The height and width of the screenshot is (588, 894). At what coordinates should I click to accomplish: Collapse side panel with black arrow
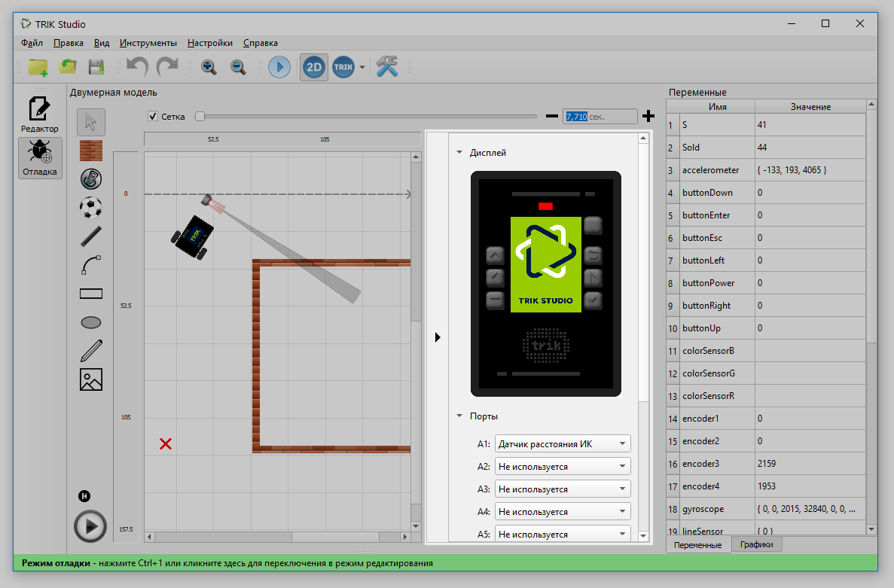click(x=438, y=337)
